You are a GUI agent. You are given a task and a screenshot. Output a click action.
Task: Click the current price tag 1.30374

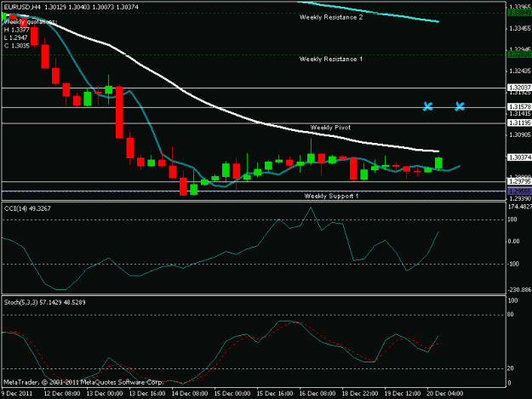pos(519,157)
